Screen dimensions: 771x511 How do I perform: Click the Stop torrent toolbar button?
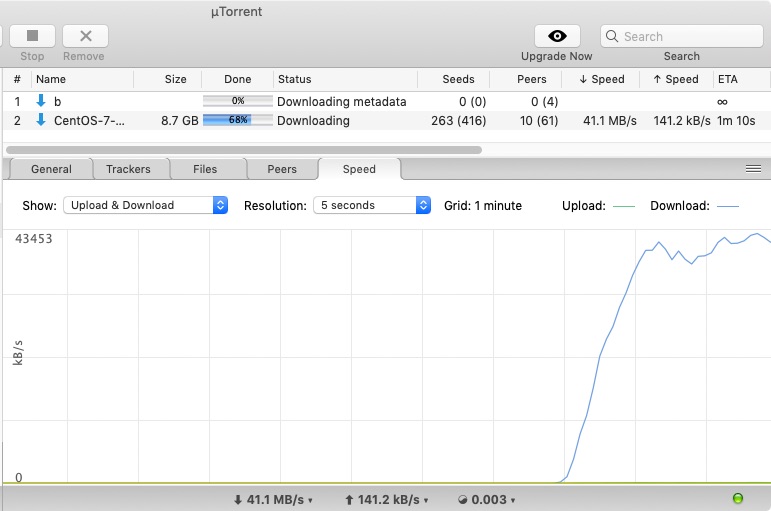pyautogui.click(x=32, y=36)
